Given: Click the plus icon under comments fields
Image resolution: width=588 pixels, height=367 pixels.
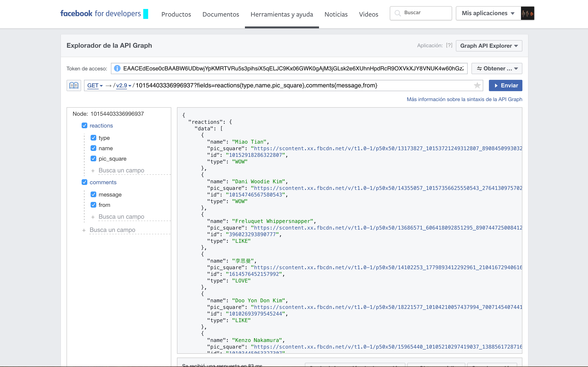Looking at the screenshot, I should coord(93,217).
